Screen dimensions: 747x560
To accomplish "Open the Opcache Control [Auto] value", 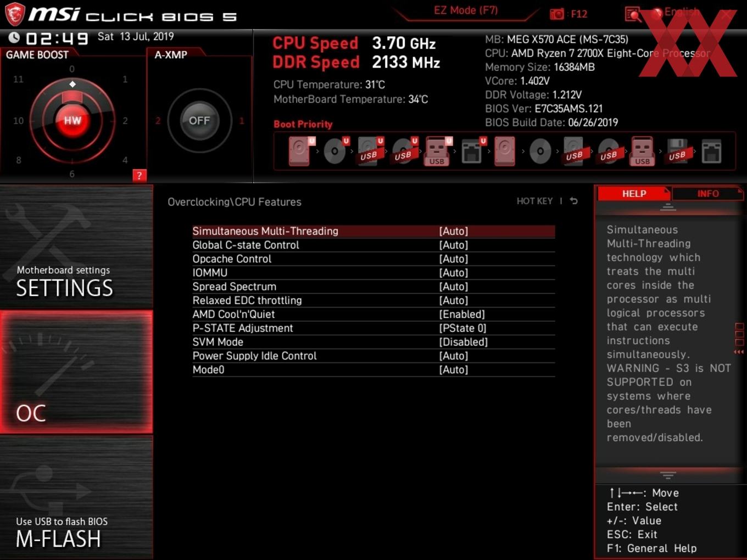I will (x=454, y=259).
